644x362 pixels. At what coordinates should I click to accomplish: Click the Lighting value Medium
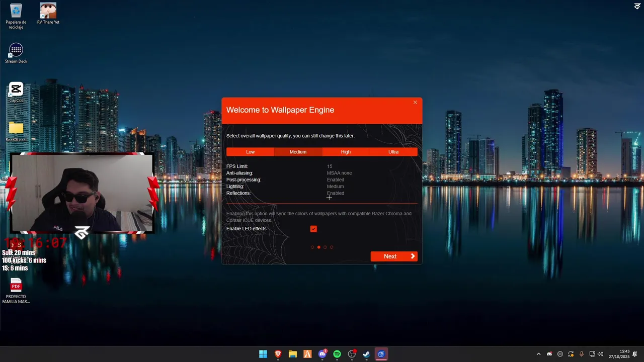(335, 187)
